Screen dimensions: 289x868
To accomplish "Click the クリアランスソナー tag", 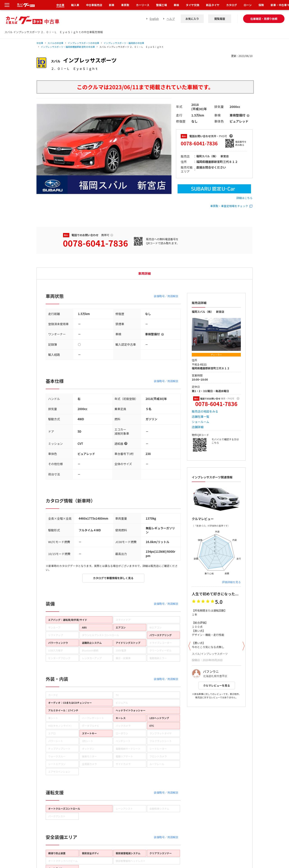I will point(163,853).
